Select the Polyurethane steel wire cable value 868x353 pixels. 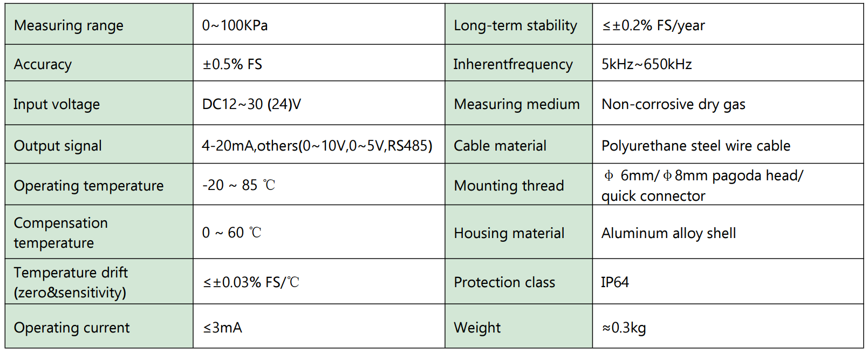click(x=695, y=146)
